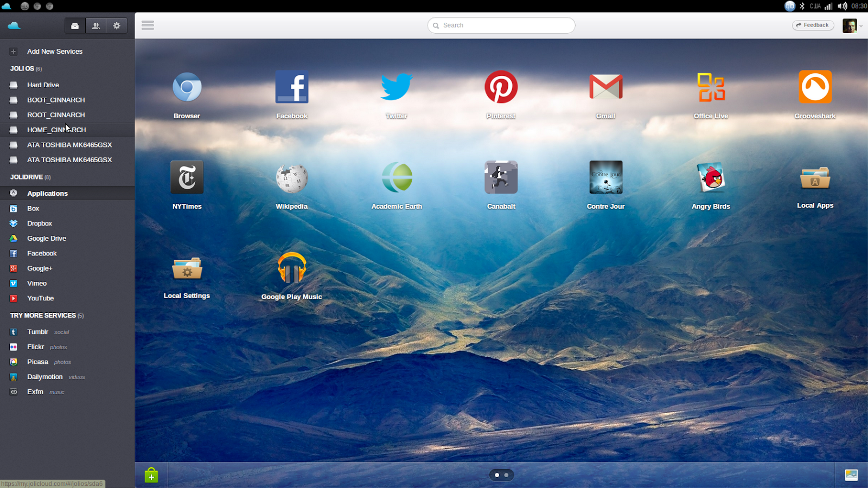868x488 pixels.
Task: Try the Exfm music service
Action: pyautogui.click(x=67, y=392)
